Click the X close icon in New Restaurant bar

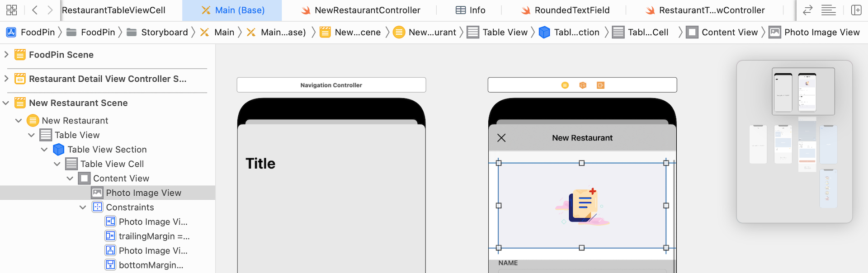pyautogui.click(x=501, y=138)
